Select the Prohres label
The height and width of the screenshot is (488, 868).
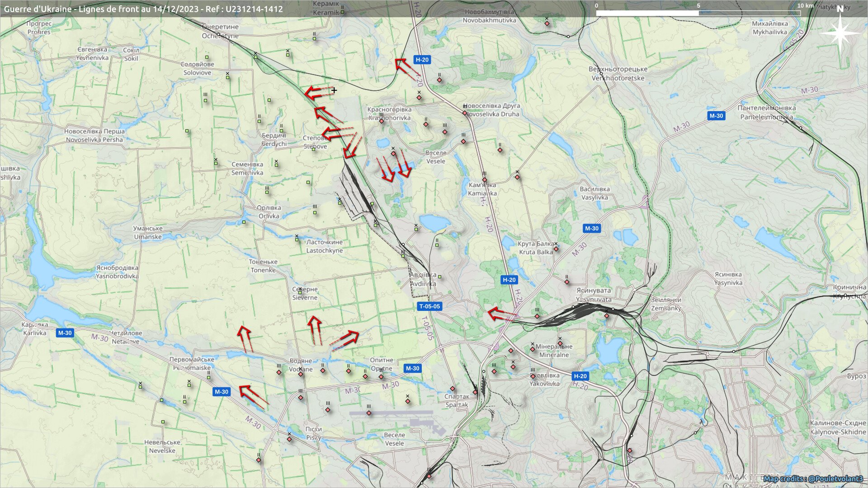(39, 28)
